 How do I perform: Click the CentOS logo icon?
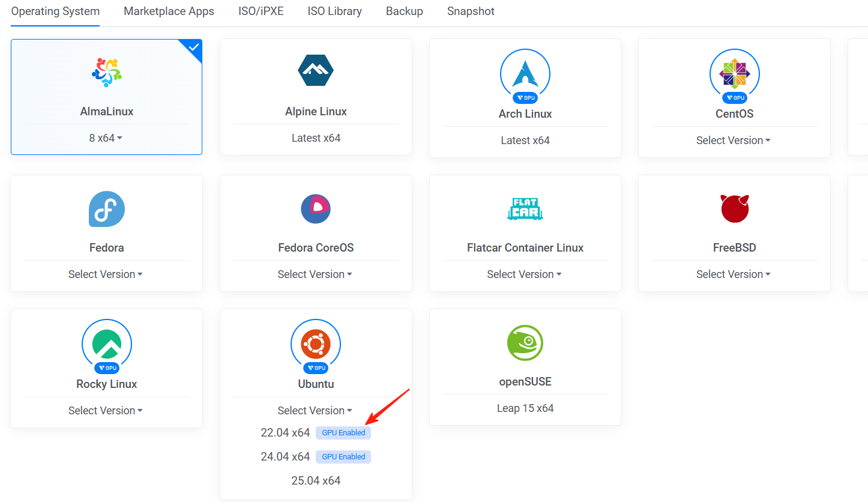734,74
